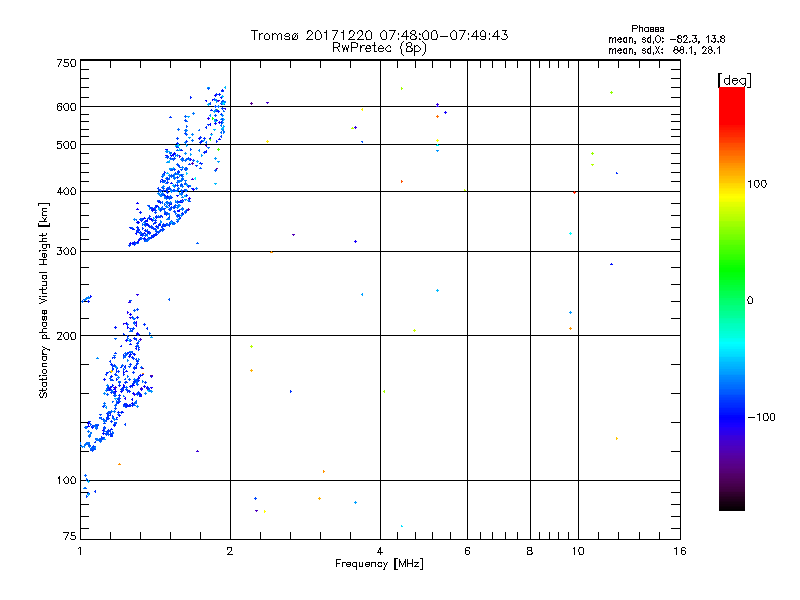Click the 'mean, sd,O: -82.3, 13.8' statistic
Image resolution: width=800 pixels, height=600 pixels.
[x=667, y=39]
